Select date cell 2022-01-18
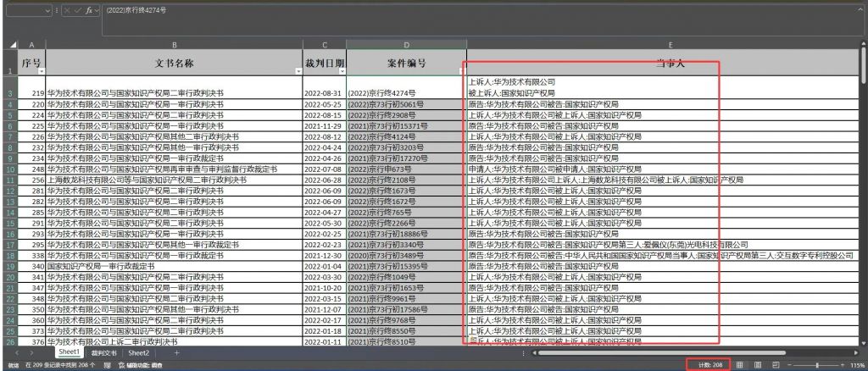This screenshot has width=868, height=371. [x=325, y=330]
